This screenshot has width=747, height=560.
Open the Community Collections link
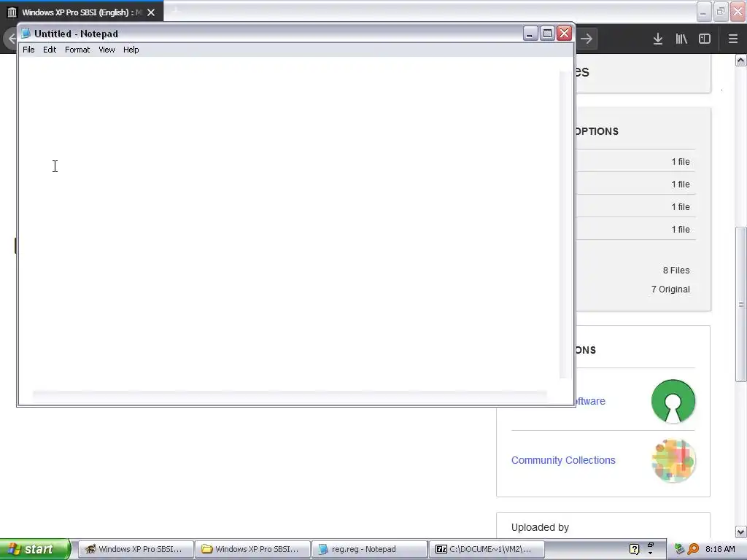coord(563,460)
